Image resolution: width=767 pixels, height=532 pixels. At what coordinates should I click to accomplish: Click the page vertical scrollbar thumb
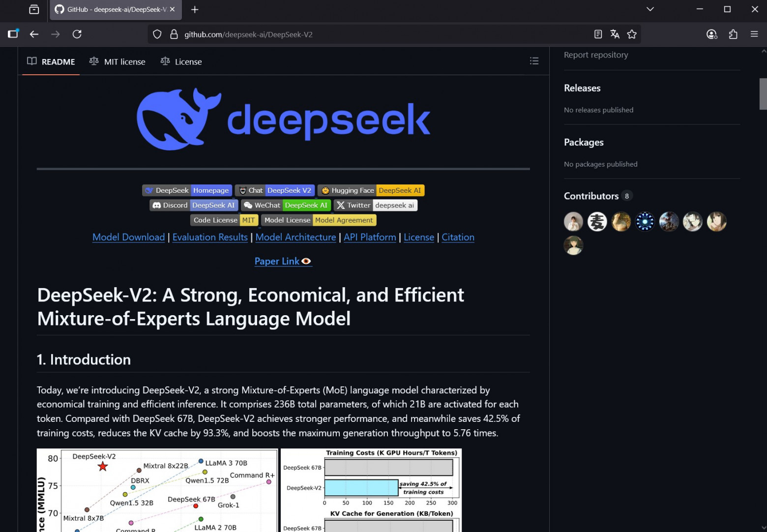763,94
